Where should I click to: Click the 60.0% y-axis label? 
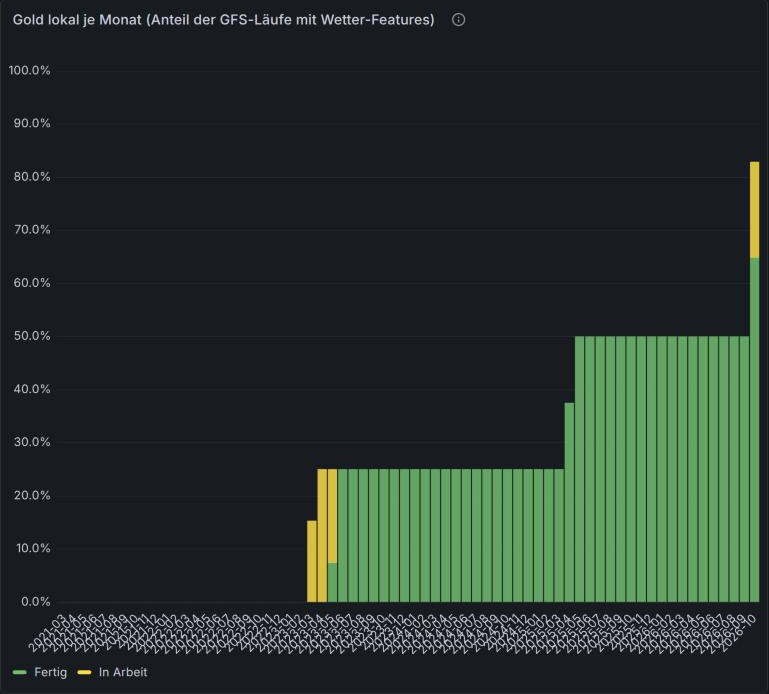click(x=32, y=283)
